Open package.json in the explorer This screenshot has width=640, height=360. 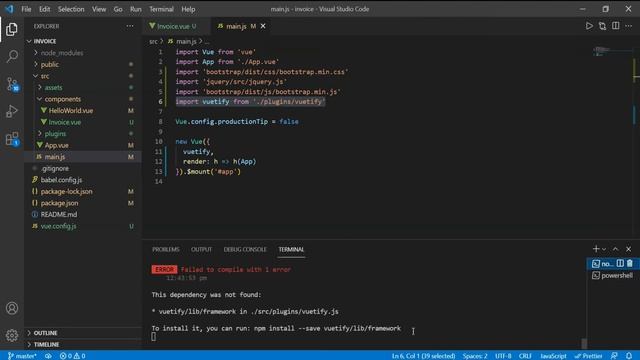point(83,203)
